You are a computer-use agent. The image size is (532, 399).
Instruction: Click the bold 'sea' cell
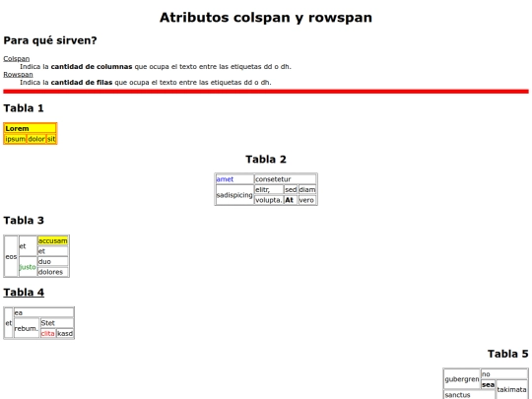point(488,385)
